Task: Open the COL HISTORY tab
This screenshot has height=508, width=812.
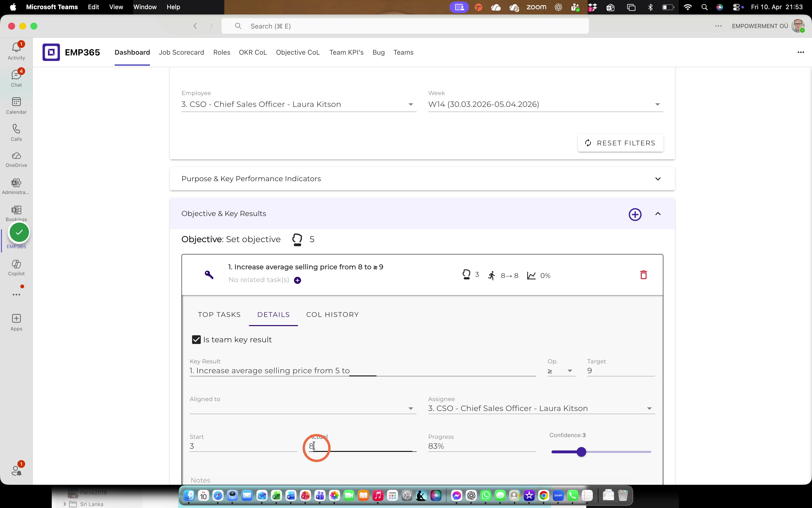Action: point(332,315)
